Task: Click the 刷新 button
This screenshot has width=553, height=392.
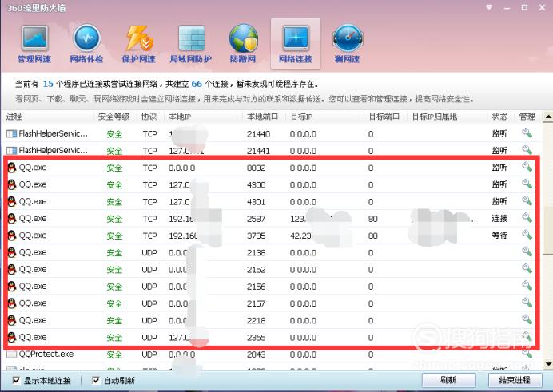Action: [448, 380]
